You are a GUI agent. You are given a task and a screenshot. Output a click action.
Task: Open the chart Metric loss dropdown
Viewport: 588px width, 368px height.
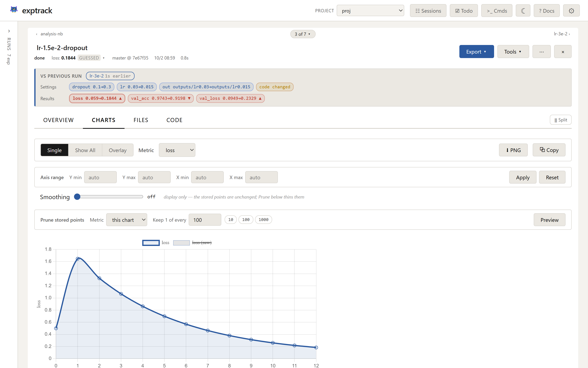click(x=177, y=150)
